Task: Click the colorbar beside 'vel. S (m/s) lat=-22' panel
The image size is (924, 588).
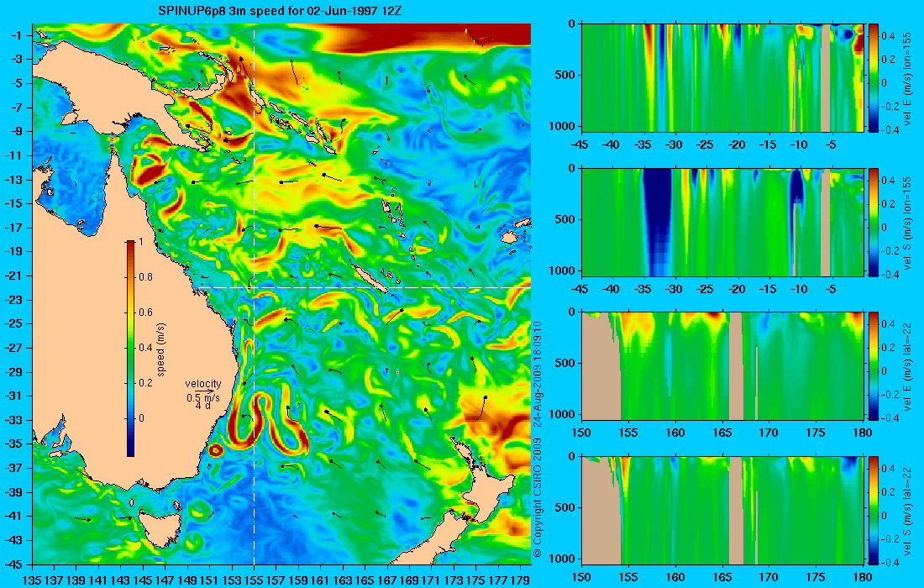Action: tap(874, 510)
